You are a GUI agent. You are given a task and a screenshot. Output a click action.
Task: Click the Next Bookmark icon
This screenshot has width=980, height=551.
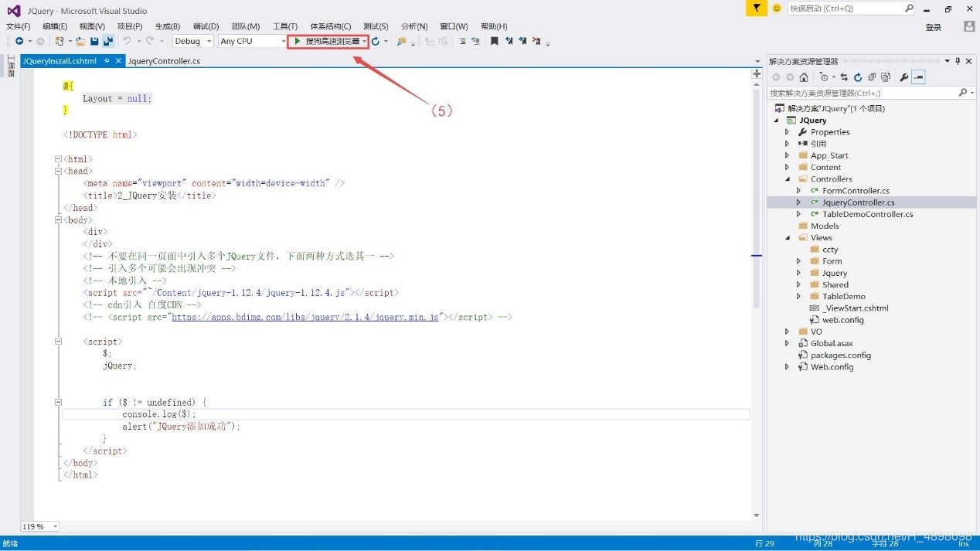tap(522, 41)
